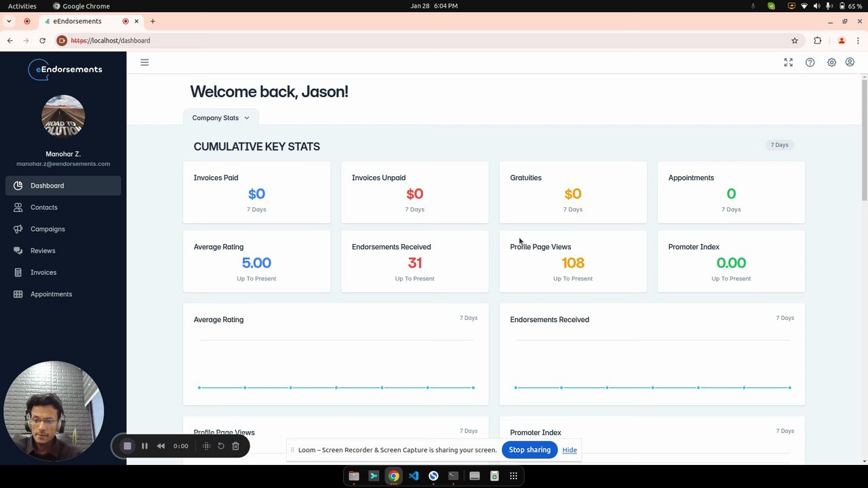
Task: Click the manohar.z@eendorsements.com email
Action: 63,164
